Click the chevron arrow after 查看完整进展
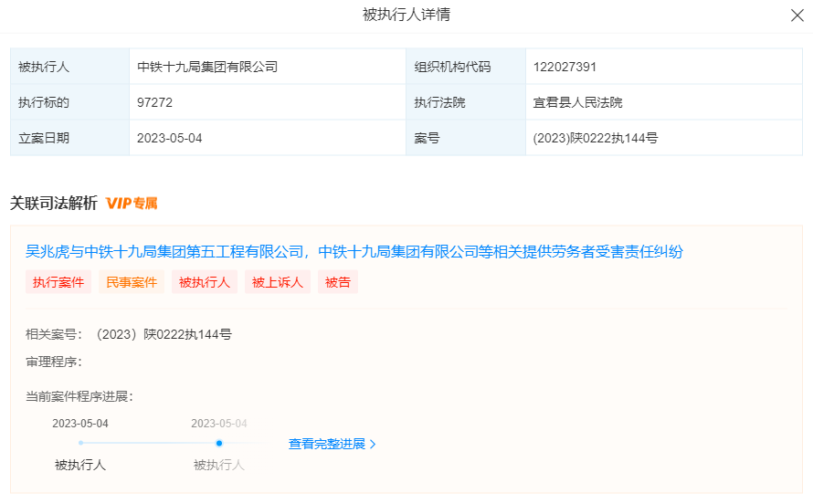This screenshot has width=813, height=504. (373, 445)
